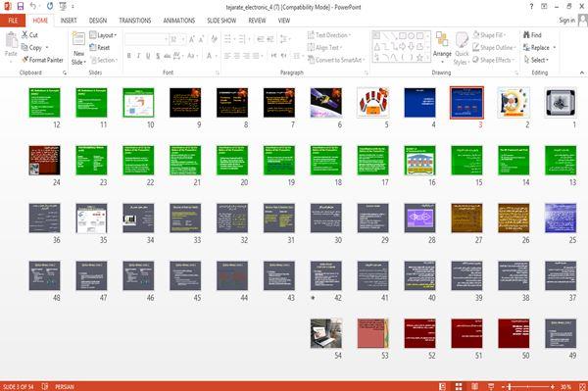Toggle Align Right paragraph alignment
Viewport: 588px width, 391px height.
[x=246, y=56]
